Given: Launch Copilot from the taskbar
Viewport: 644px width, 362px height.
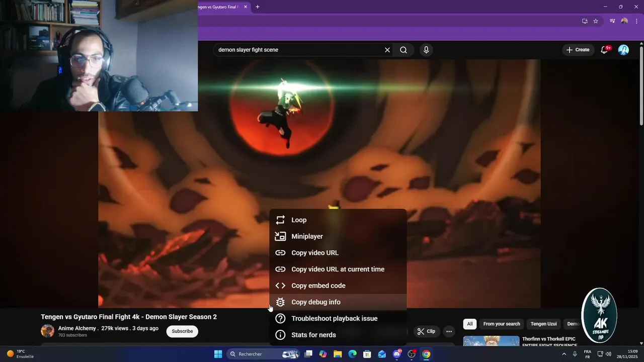Looking at the screenshot, I should [x=323, y=354].
